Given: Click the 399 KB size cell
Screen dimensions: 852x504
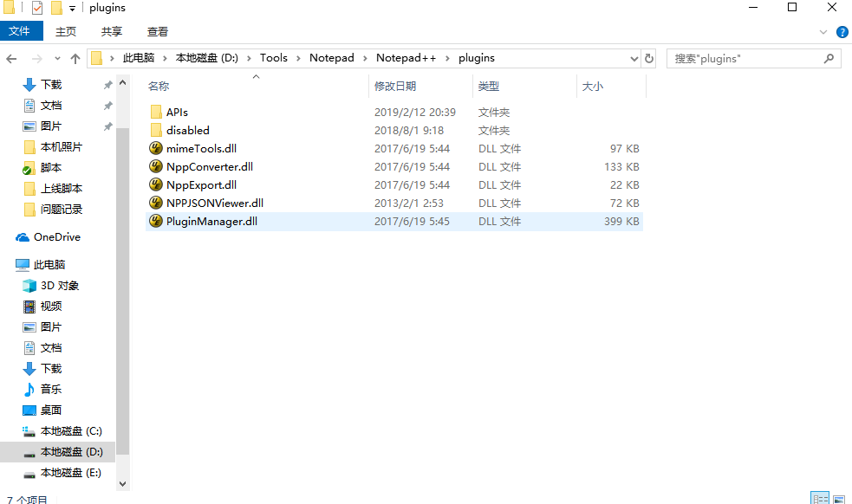Looking at the screenshot, I should (621, 222).
